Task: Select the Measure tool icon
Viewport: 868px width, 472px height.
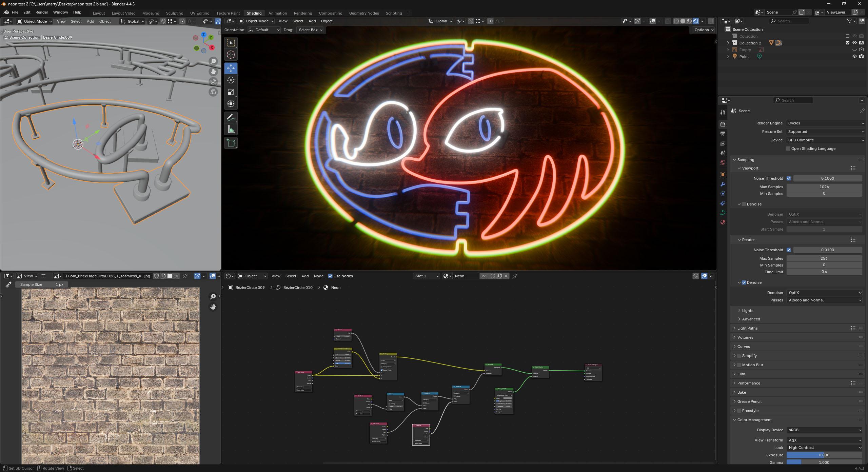Action: tap(231, 130)
